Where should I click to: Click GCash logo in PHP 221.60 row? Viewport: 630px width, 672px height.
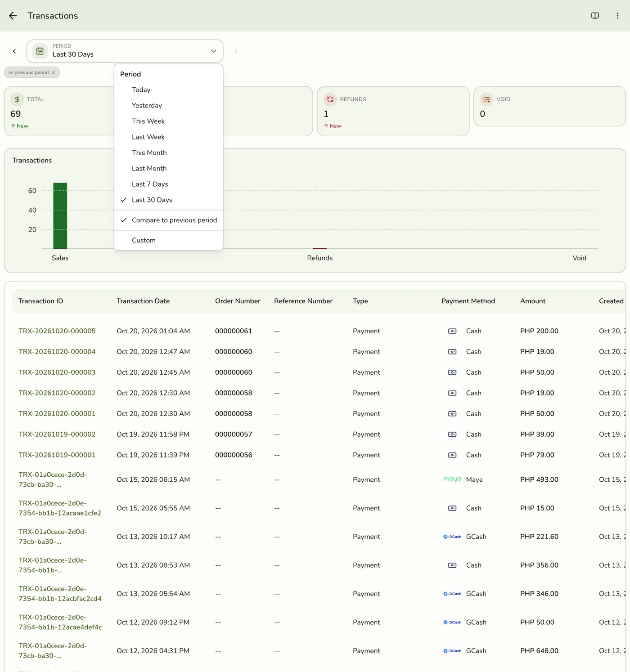click(x=452, y=537)
